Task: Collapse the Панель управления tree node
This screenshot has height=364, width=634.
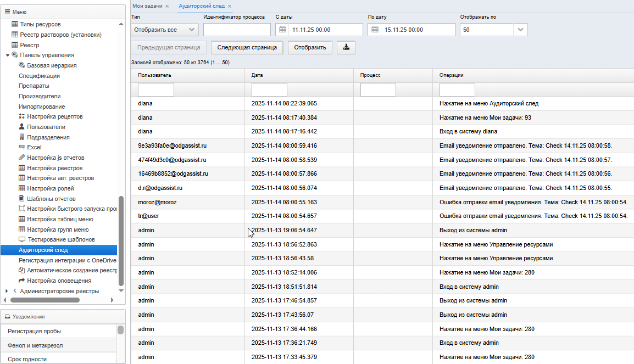Action: tap(7, 55)
